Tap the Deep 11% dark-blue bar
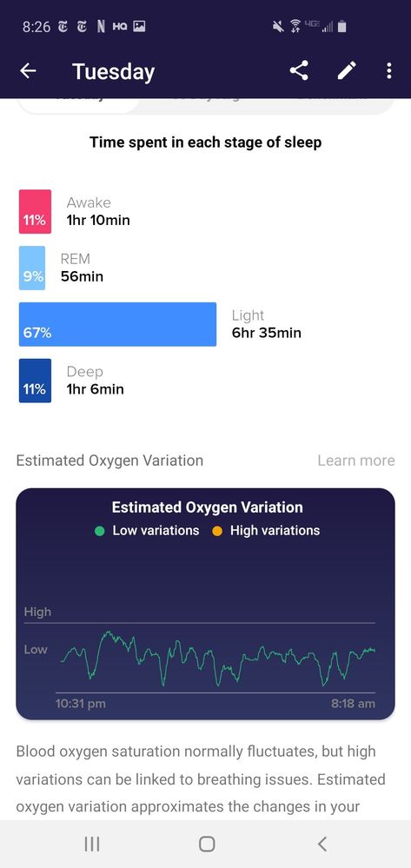The image size is (411, 868). (x=35, y=381)
